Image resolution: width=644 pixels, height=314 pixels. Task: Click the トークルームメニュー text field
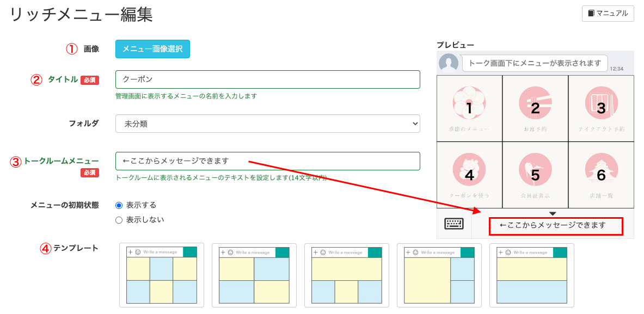click(x=267, y=161)
